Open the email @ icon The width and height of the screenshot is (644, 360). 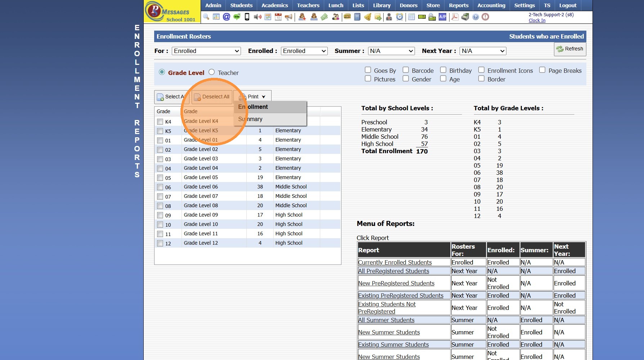coord(226,17)
